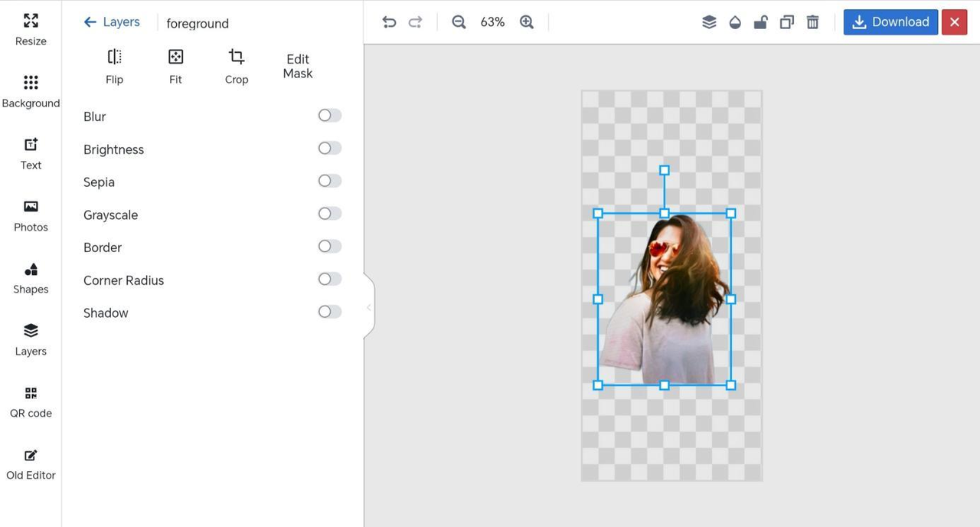Turn on the Grayscale effect

(330, 214)
